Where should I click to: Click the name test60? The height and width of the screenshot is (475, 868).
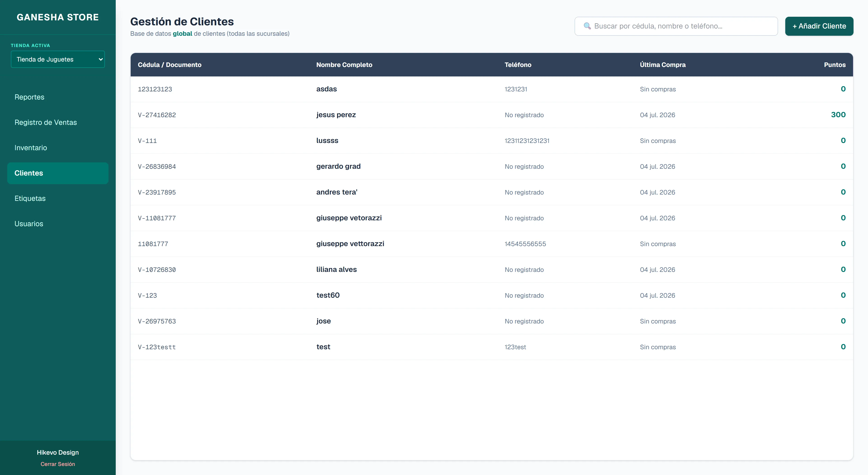click(x=328, y=295)
